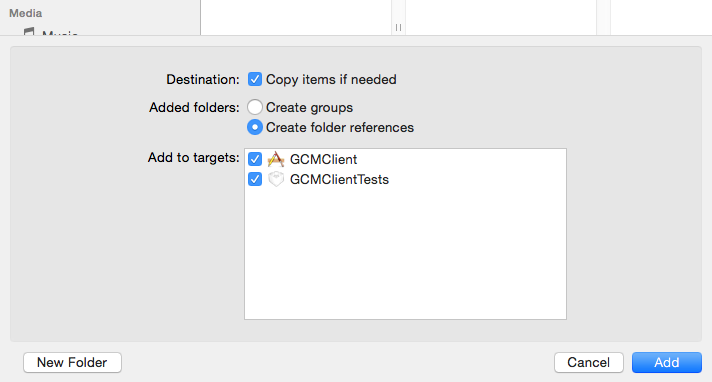Screen dimensions: 712x382
Task: Click the empty first column of file browser
Action: (296, 17)
